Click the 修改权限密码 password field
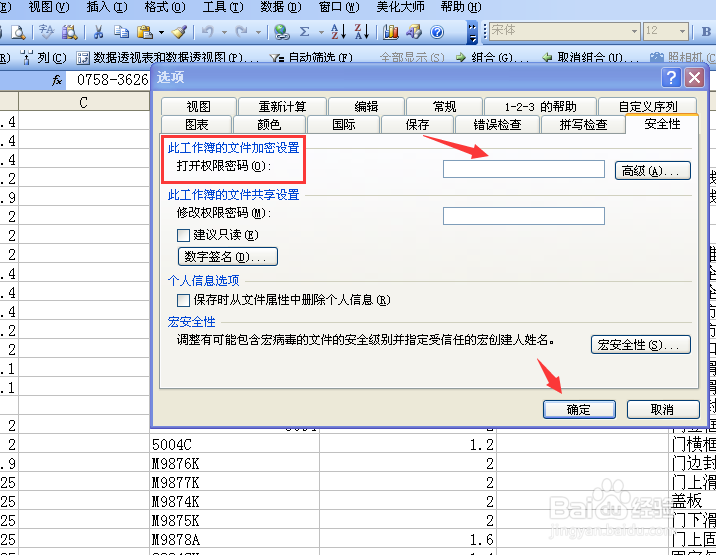 click(524, 216)
